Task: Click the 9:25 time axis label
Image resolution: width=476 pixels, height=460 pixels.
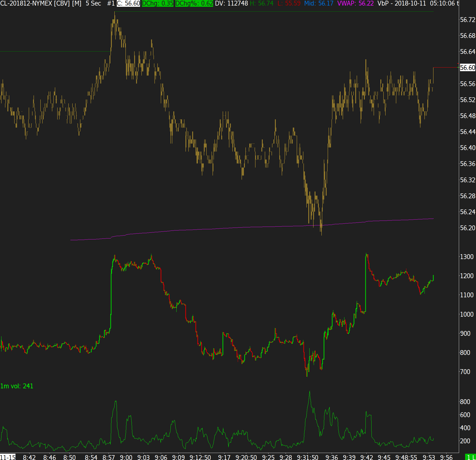Action: point(268,457)
